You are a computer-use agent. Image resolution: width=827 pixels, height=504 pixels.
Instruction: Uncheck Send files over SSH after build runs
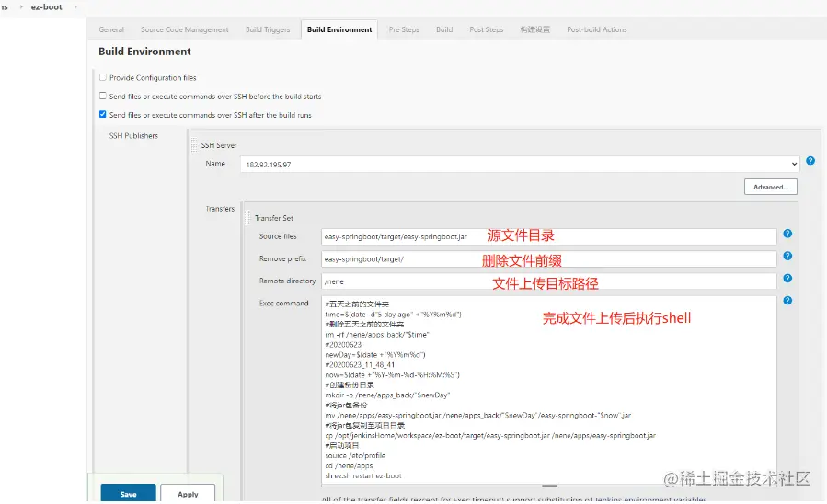pyautogui.click(x=103, y=114)
